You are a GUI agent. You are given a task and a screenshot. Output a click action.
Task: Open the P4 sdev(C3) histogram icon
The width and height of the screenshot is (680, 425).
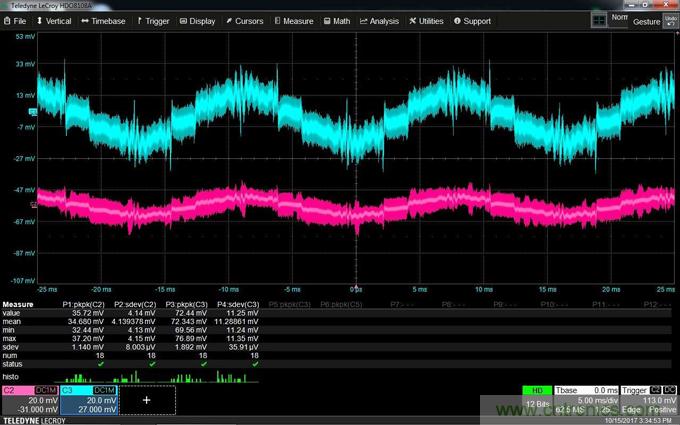234,377
